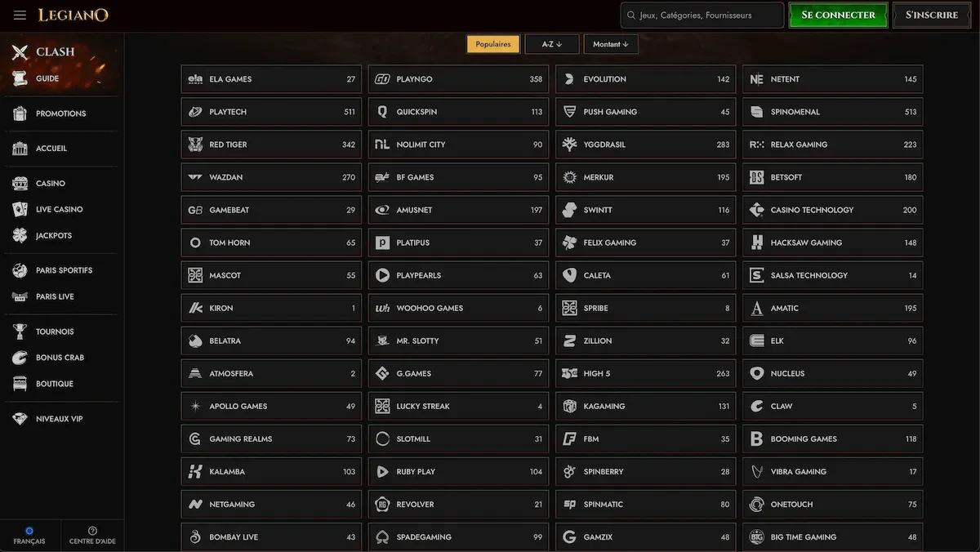This screenshot has height=552, width=980.
Task: Click the Spribe logo icon
Action: pos(569,308)
